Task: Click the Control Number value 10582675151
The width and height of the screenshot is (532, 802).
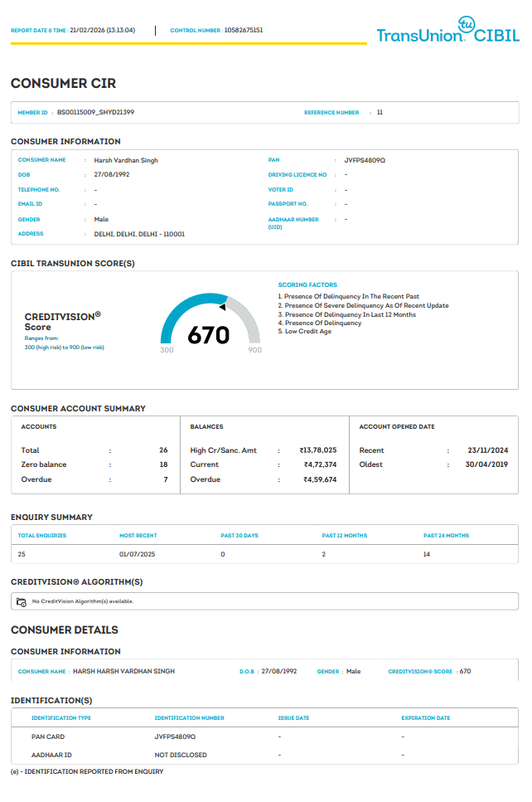Action: tap(244, 31)
